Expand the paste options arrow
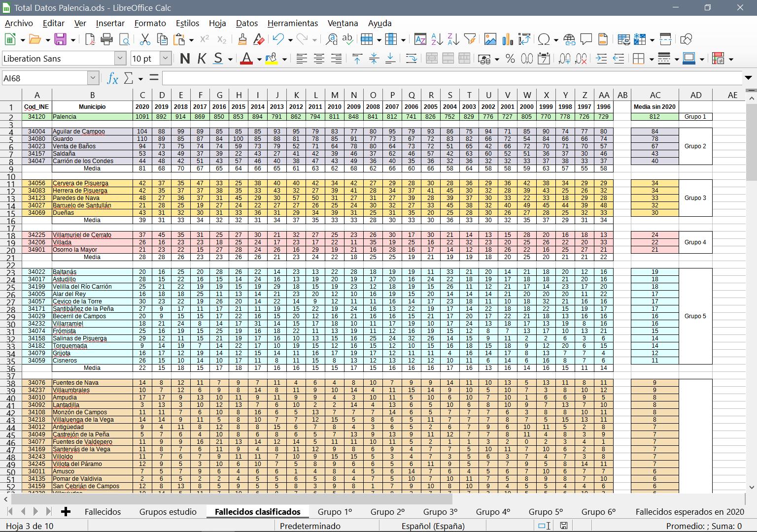Image resolution: width=757 pixels, height=532 pixels. pyautogui.click(x=191, y=40)
